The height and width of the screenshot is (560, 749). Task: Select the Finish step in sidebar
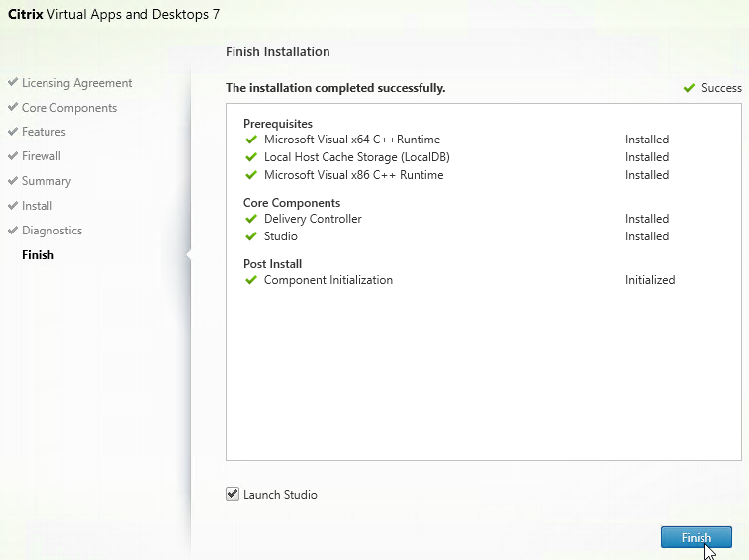pyautogui.click(x=38, y=255)
